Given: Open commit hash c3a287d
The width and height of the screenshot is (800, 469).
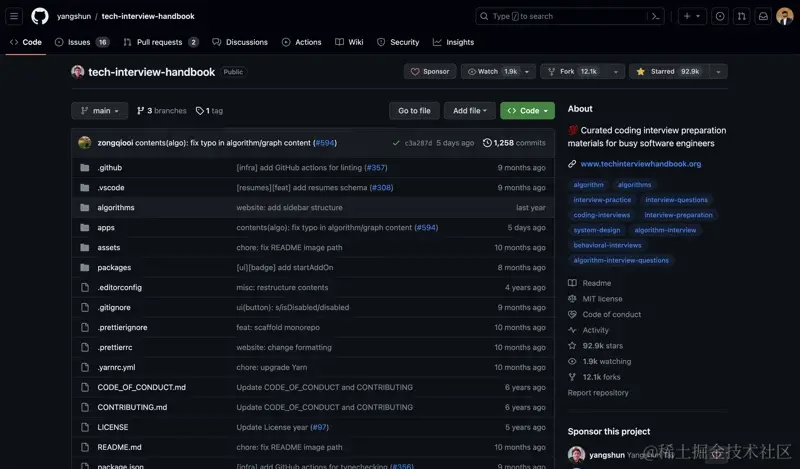Looking at the screenshot, I should [x=418, y=143].
